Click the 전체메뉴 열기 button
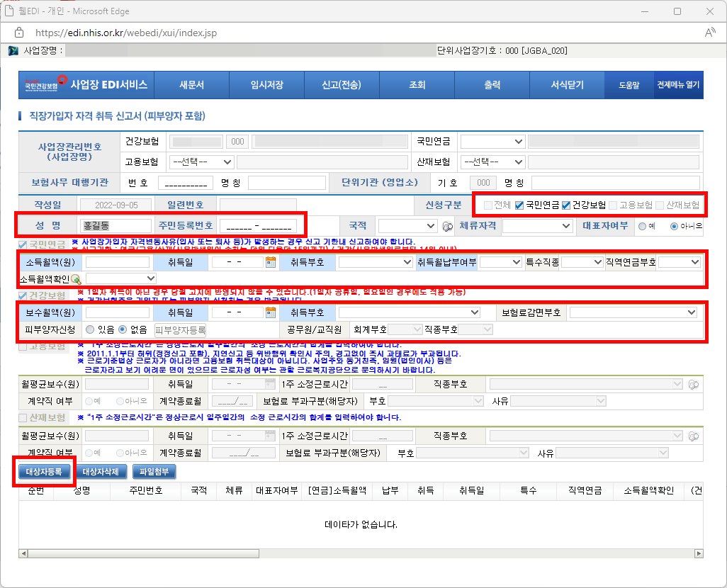 tap(678, 85)
